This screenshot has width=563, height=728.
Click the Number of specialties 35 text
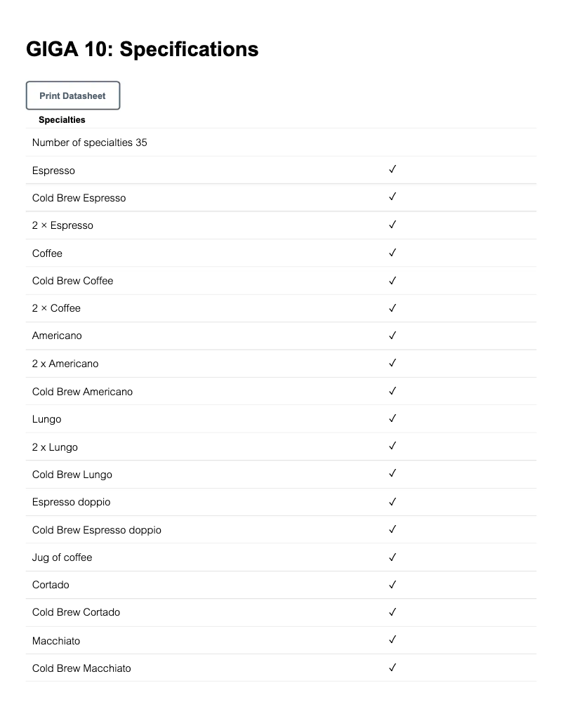(x=90, y=143)
